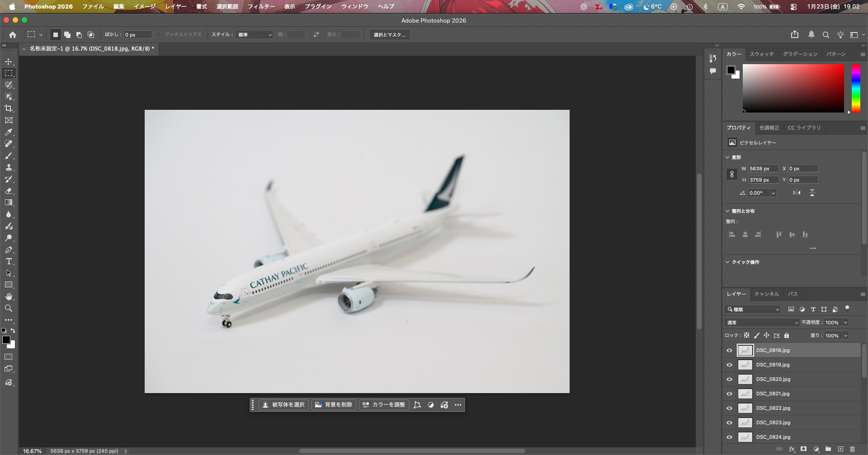Hide the DSC_0818.jpg layer
This screenshot has width=868, height=455.
(x=729, y=350)
